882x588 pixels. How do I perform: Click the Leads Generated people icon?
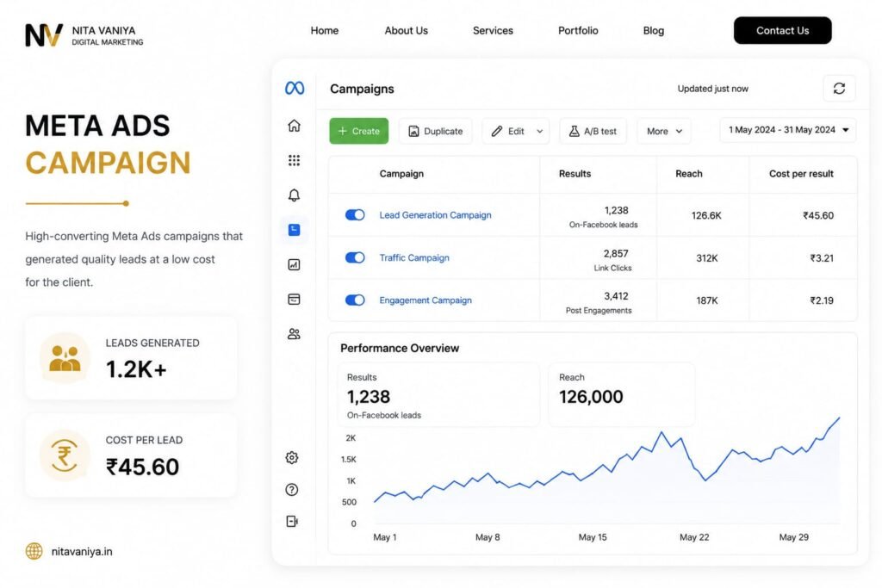65,358
